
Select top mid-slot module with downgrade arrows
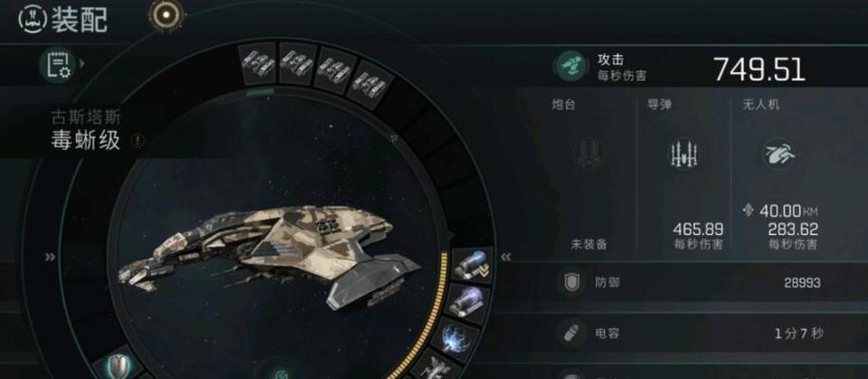(471, 265)
